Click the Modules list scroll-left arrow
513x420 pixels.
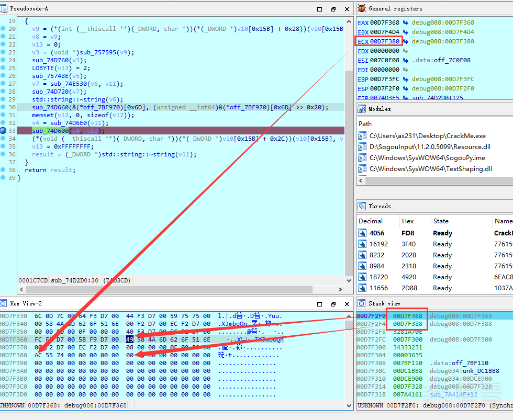click(x=361, y=181)
